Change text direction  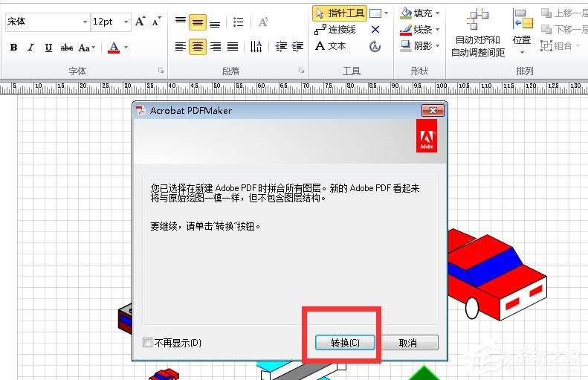pyautogui.click(x=256, y=47)
